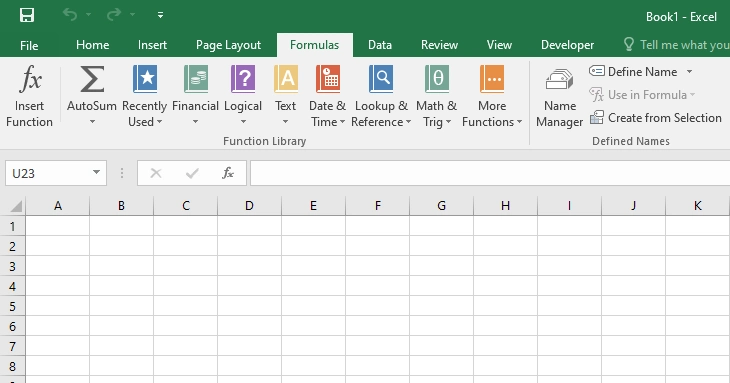The height and width of the screenshot is (383, 730).
Task: Click Create from Selection button
Action: pyautogui.click(x=656, y=118)
